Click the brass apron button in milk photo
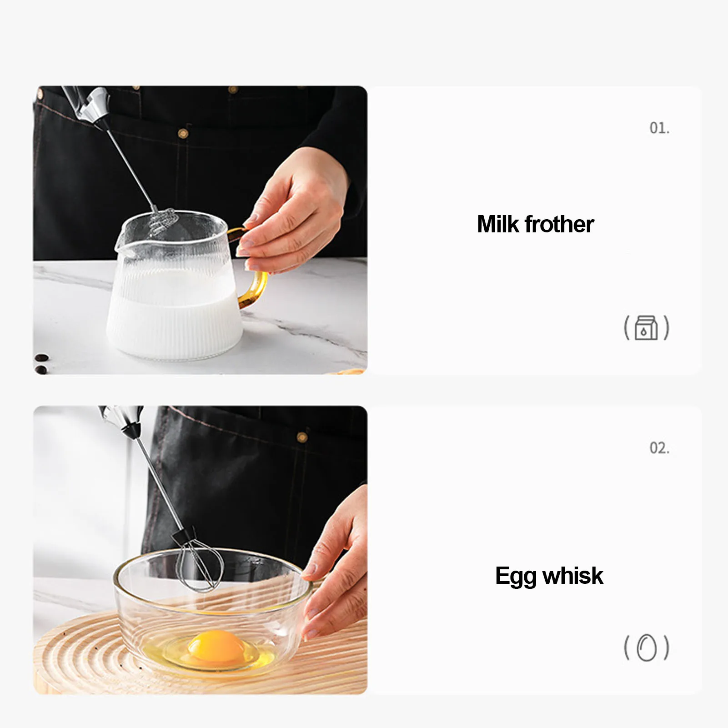The width and height of the screenshot is (728, 728). 183,133
